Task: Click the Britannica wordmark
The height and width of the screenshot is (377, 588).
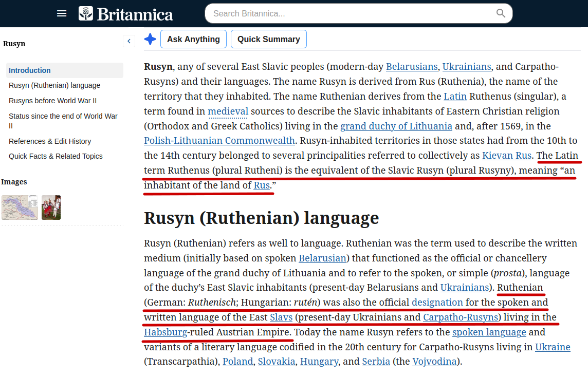Action: pyautogui.click(x=135, y=14)
